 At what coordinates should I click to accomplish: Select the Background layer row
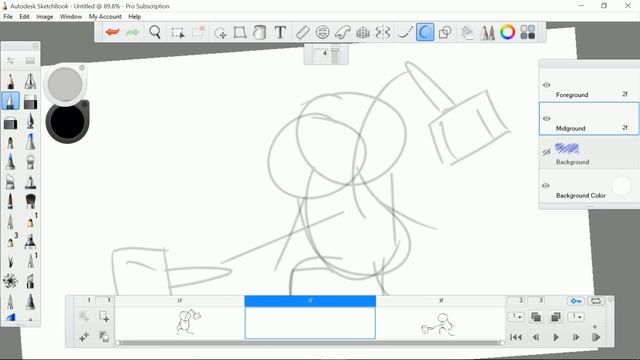589,152
